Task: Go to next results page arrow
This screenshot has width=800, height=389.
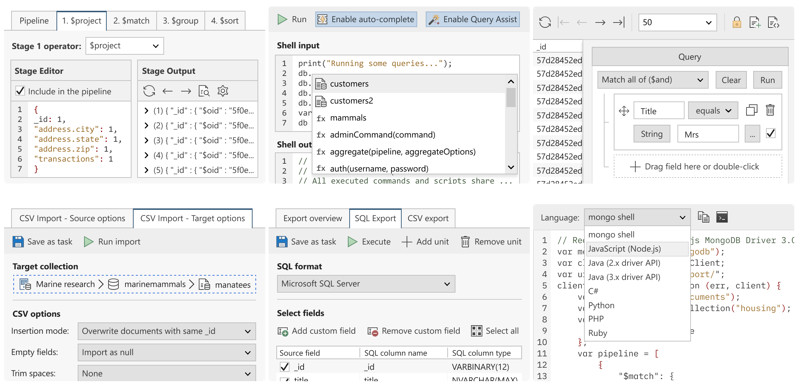Action: [x=600, y=22]
